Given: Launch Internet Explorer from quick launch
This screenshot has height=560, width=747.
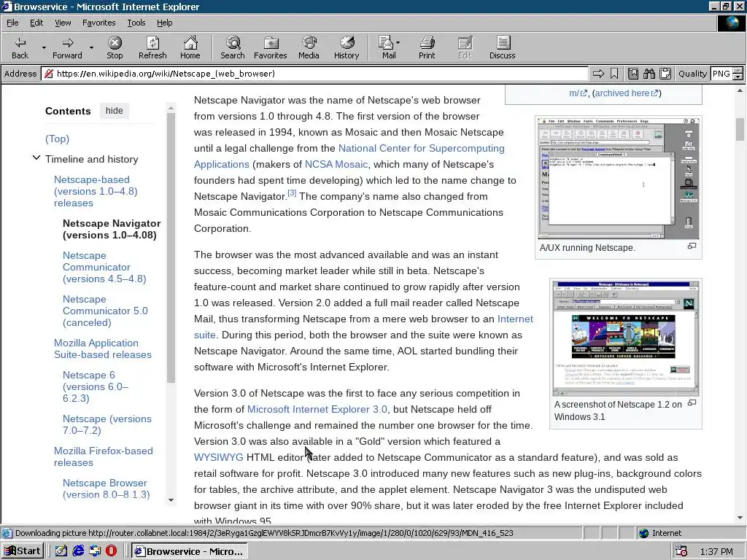Looking at the screenshot, I should point(78,551).
